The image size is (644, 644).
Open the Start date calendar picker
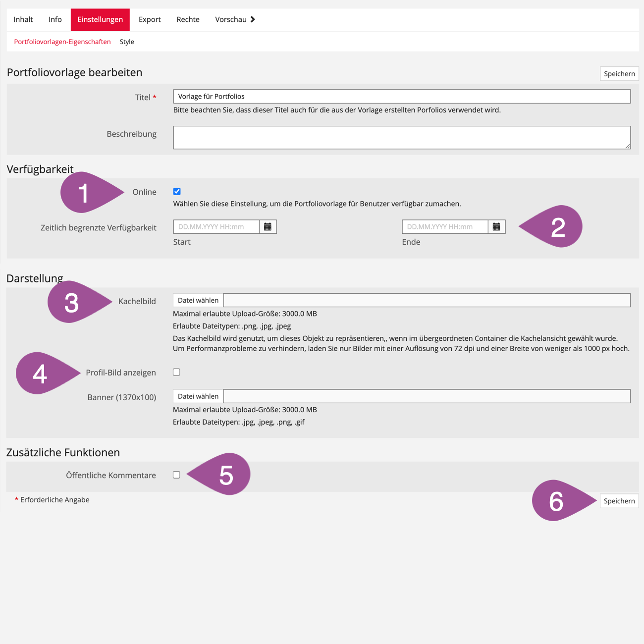click(x=268, y=227)
